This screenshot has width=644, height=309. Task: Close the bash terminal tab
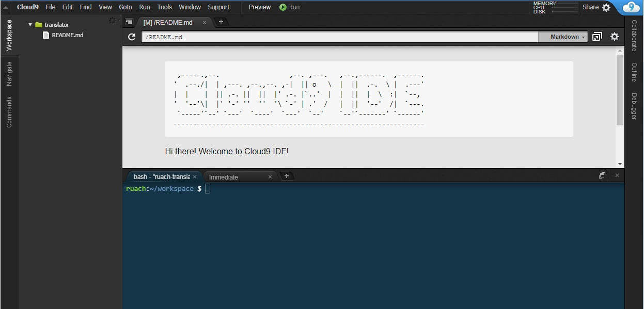click(x=195, y=177)
